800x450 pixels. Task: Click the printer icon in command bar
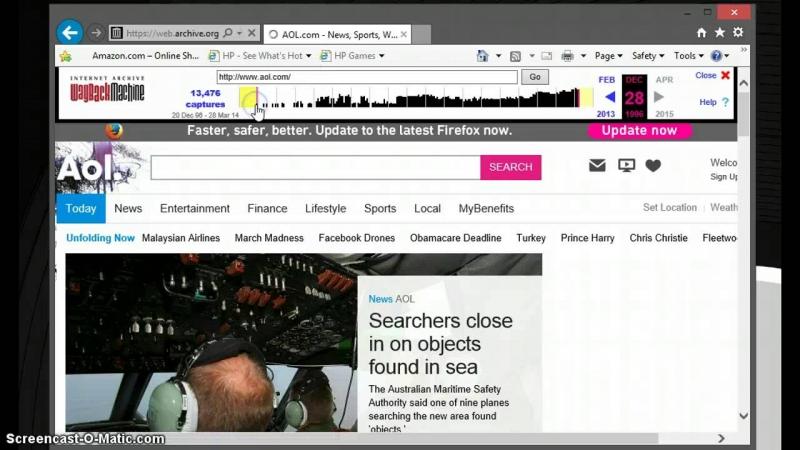tap(567, 56)
